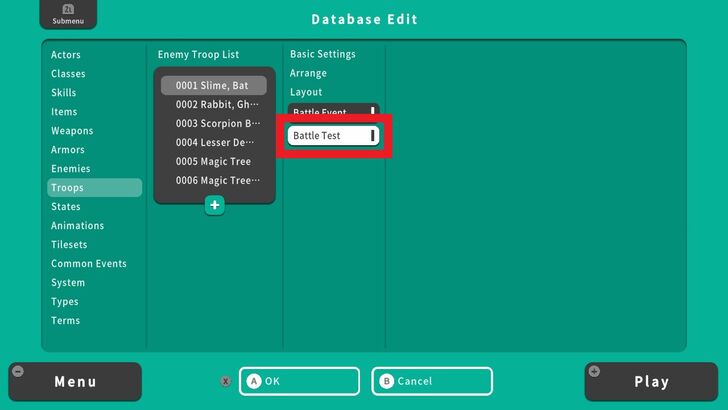Open the Battle Event option
Viewport: 728px width, 410px height.
(333, 112)
